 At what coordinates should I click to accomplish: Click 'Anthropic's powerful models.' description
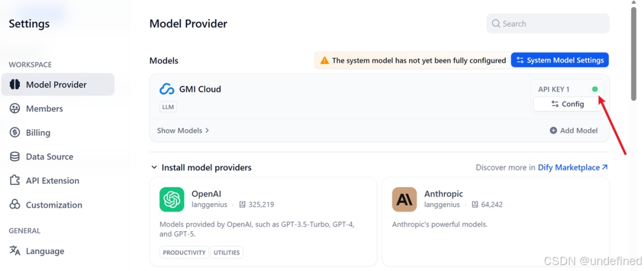[439, 225]
